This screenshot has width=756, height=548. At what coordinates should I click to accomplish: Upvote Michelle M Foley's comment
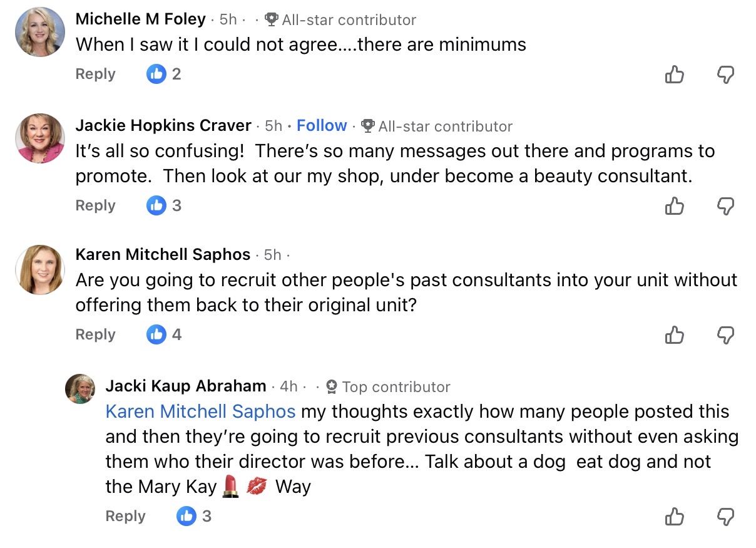coord(674,75)
